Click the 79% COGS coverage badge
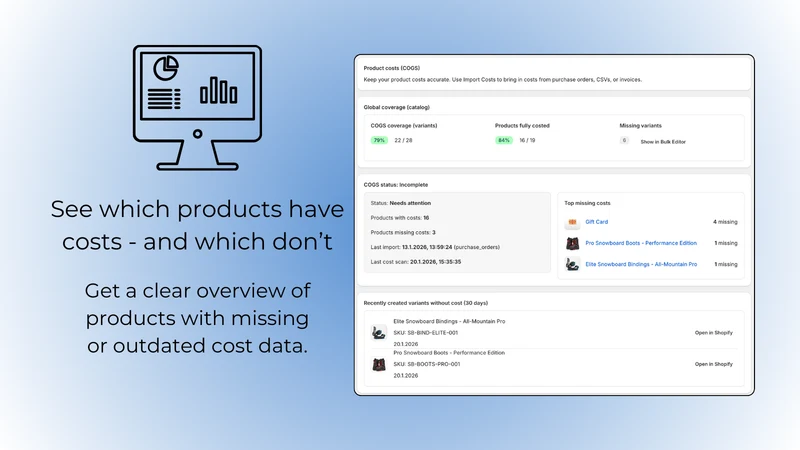 (x=379, y=140)
